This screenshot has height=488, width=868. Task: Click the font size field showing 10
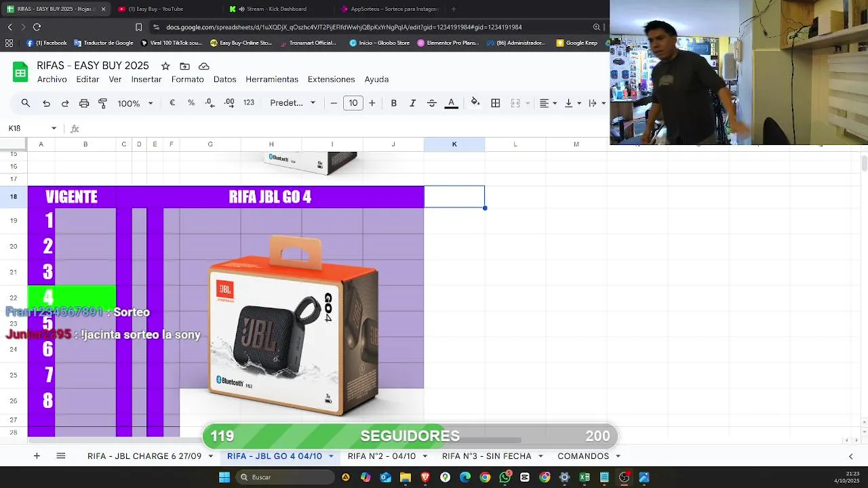[353, 103]
